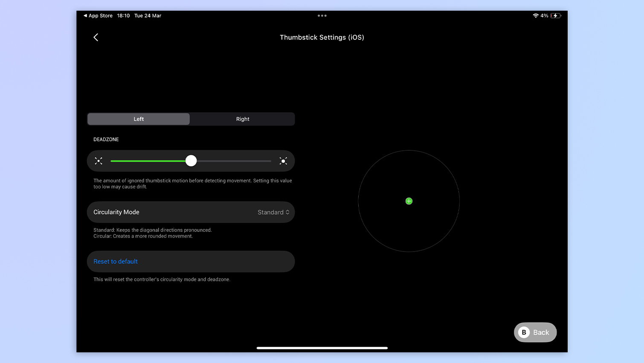Expand the three-dot menu at top center

coord(322,15)
